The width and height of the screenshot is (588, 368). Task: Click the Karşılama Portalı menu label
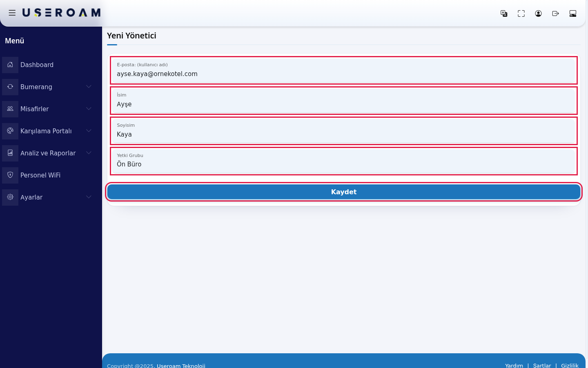pos(46,131)
